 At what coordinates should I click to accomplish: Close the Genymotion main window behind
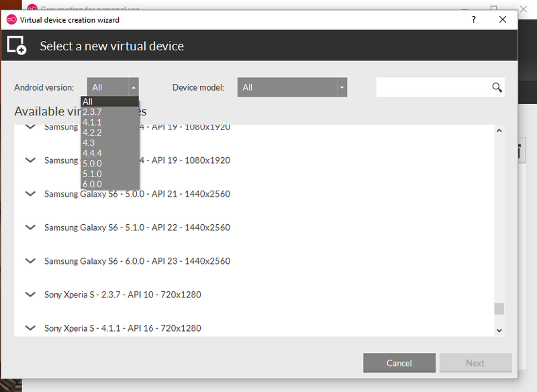(524, 9)
